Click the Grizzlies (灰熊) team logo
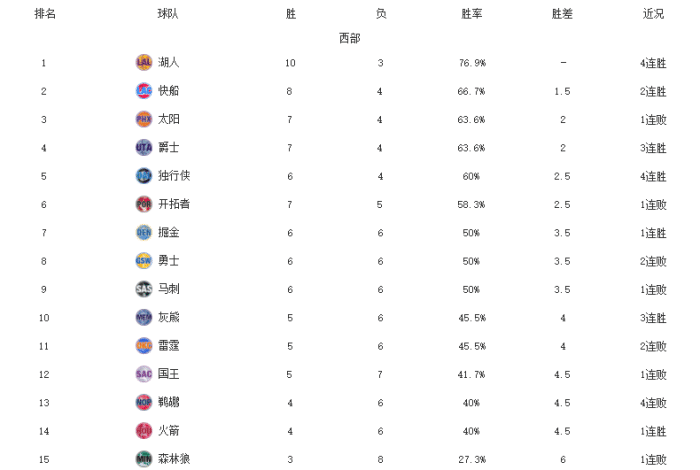This screenshot has width=700, height=470. coord(144,317)
